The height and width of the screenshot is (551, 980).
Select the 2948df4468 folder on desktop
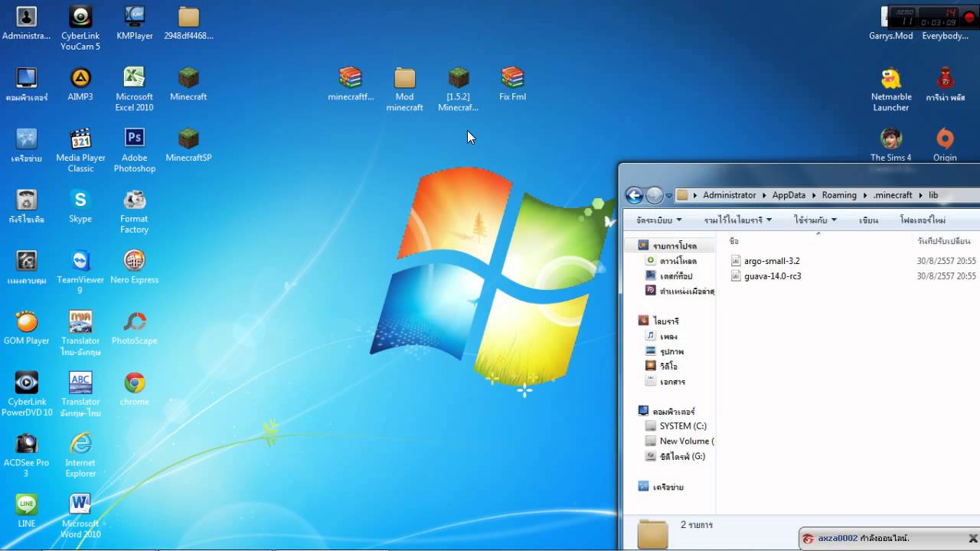tap(188, 24)
